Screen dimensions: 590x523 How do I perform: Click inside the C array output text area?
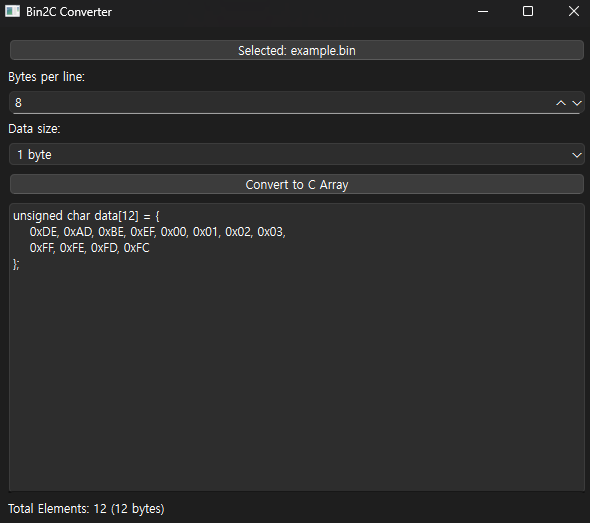tap(297, 347)
